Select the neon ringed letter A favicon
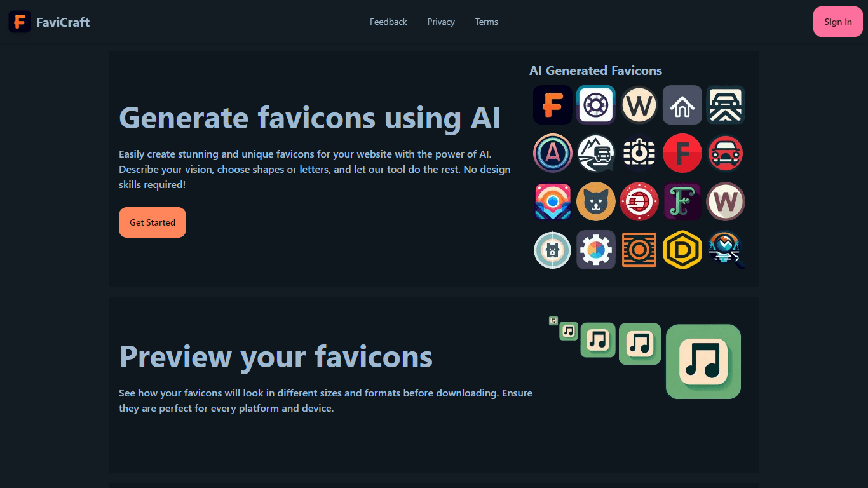Image resolution: width=868 pixels, height=488 pixels. point(553,153)
